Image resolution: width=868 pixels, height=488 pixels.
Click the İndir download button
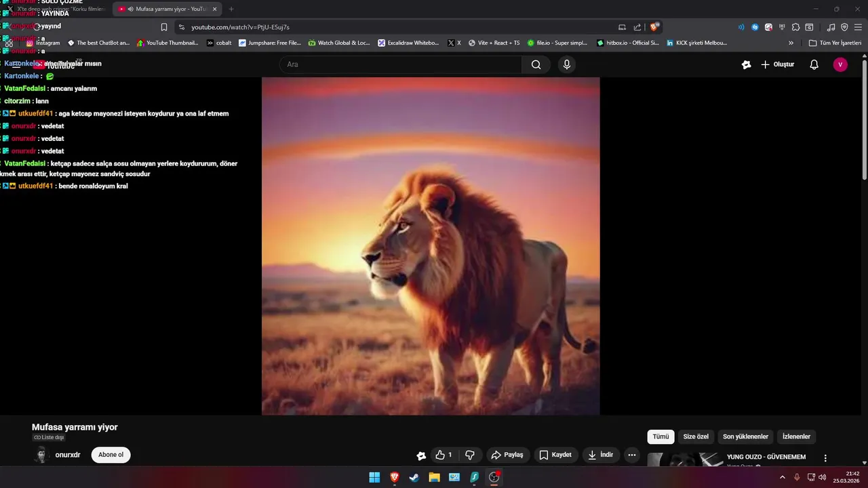click(600, 455)
